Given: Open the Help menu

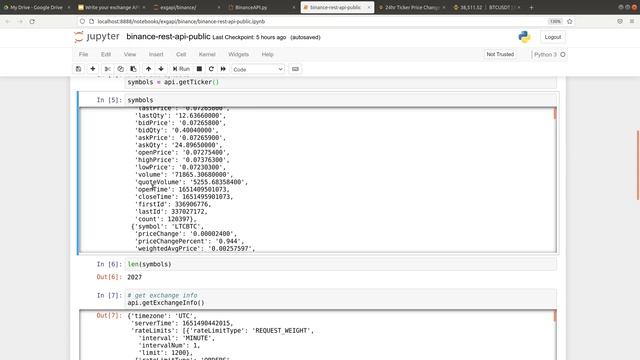Looking at the screenshot, I should 267,54.
